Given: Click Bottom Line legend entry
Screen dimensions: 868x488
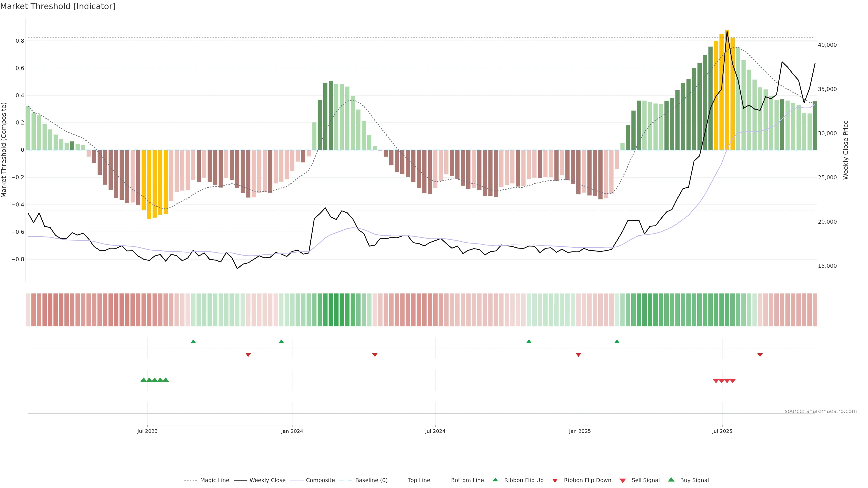Looking at the screenshot, I should tap(467, 480).
